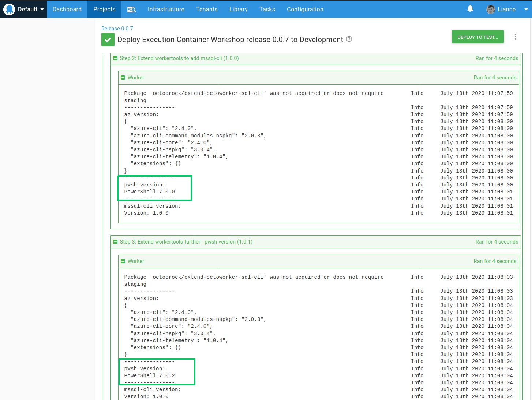Collapse Step 3 using its minus icon

(115, 242)
